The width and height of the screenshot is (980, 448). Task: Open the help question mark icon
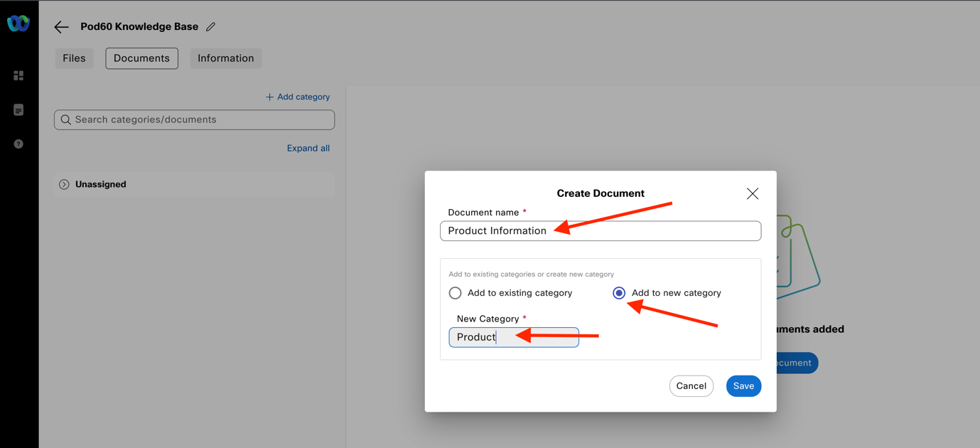coord(18,144)
